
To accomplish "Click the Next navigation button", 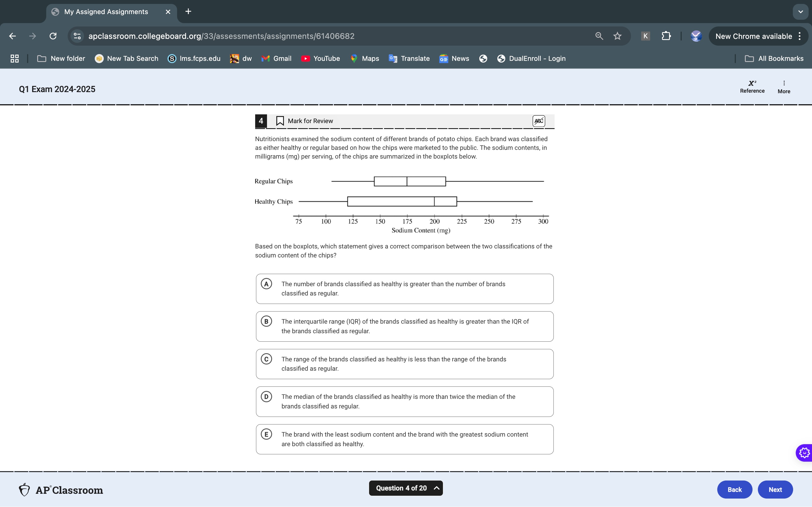I will pos(775,489).
